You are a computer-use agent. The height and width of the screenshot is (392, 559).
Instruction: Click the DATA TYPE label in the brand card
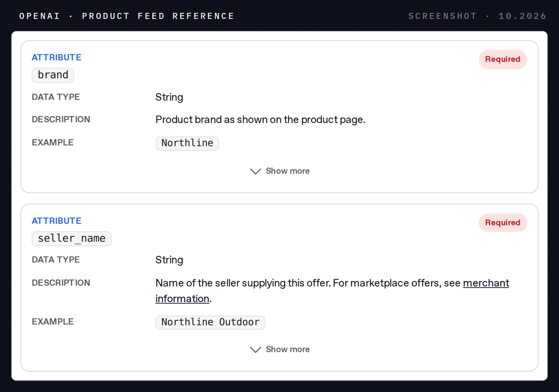pos(56,97)
